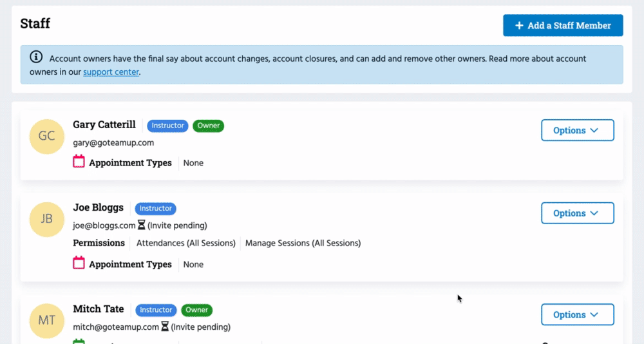Click Gary's Appointment Types calendar icon
This screenshot has width=644, height=344.
pyautogui.click(x=79, y=162)
